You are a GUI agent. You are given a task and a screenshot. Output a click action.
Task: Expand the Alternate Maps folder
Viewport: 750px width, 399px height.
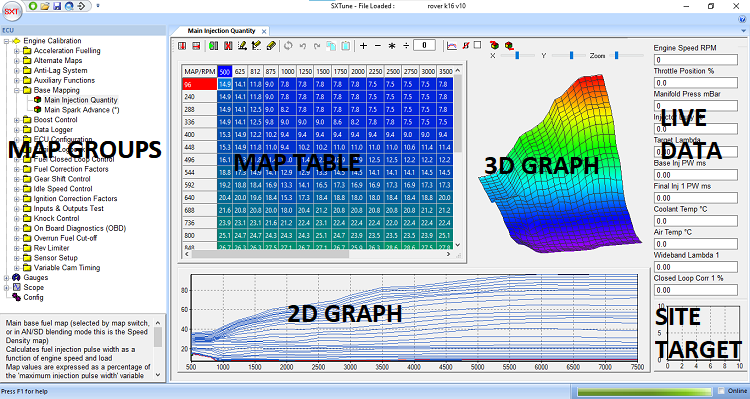(17, 61)
